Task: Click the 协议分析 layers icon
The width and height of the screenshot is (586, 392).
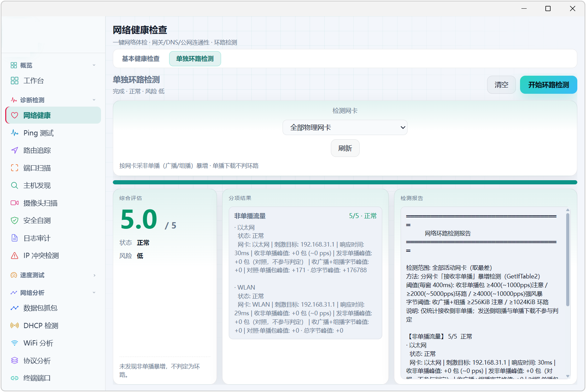Action: (x=15, y=361)
